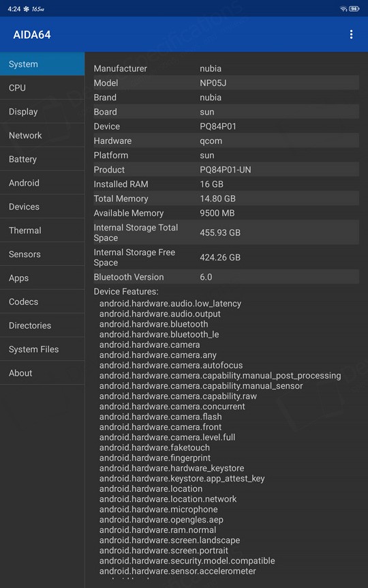Select Internal Storage Total value 455.93 GB
This screenshot has height=588, width=368.
click(220, 233)
